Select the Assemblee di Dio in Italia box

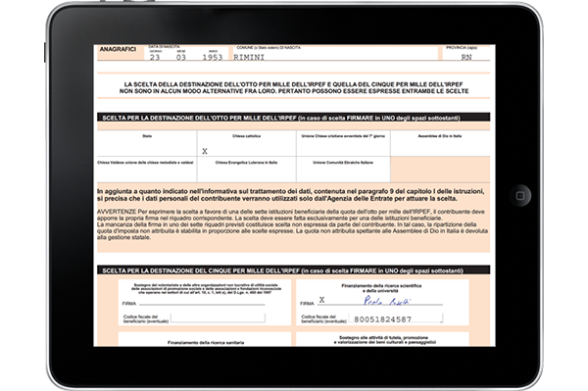(440, 143)
